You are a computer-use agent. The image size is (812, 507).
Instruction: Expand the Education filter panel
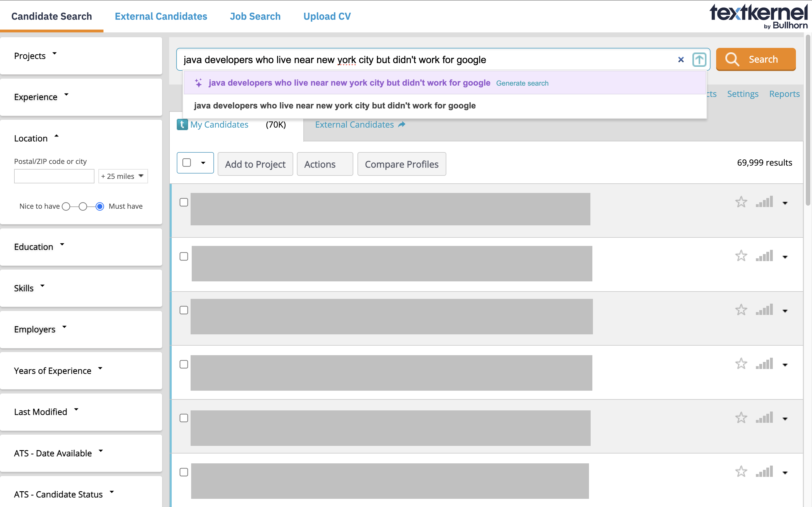tap(62, 245)
